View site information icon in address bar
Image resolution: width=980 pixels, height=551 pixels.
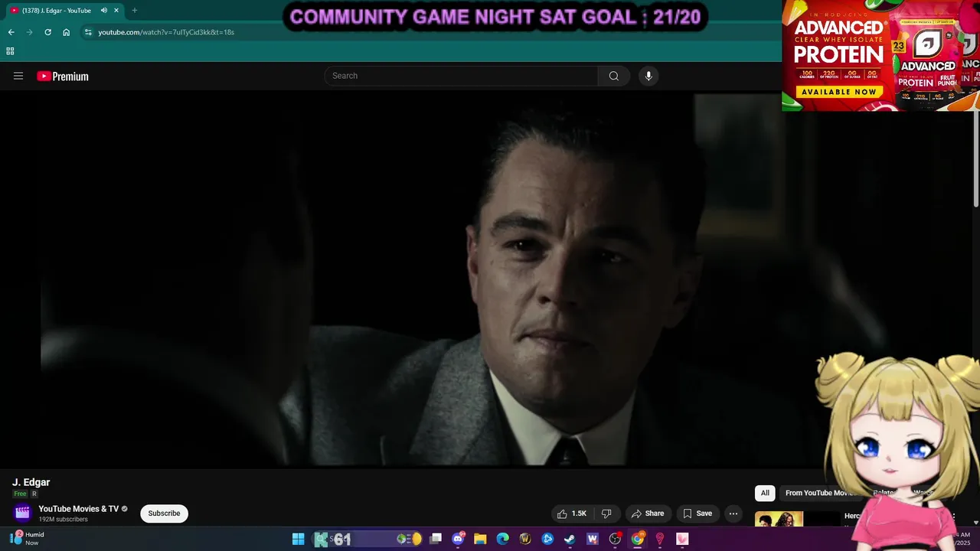(88, 32)
